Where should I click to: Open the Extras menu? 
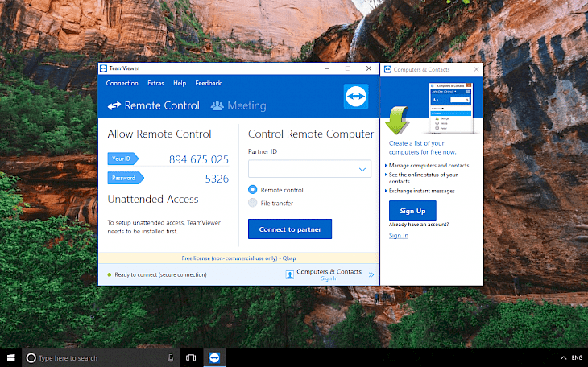pos(155,83)
